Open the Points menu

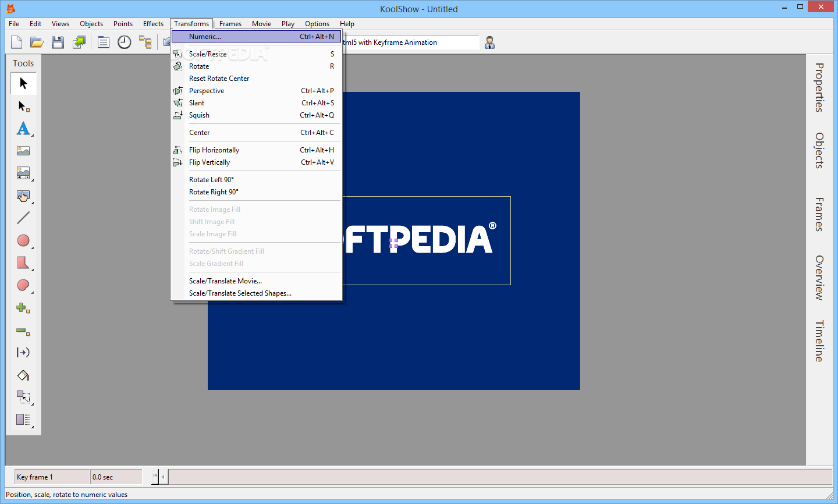coord(123,24)
